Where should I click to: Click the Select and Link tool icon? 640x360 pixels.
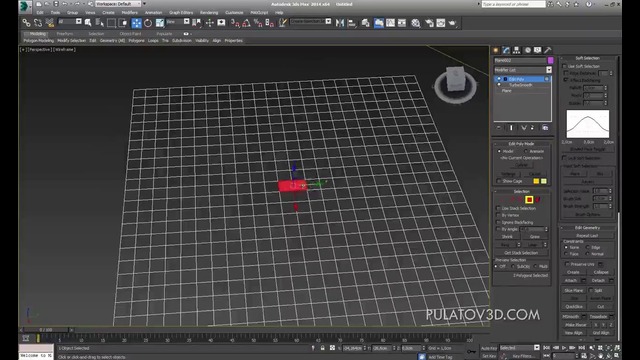[27, 23]
